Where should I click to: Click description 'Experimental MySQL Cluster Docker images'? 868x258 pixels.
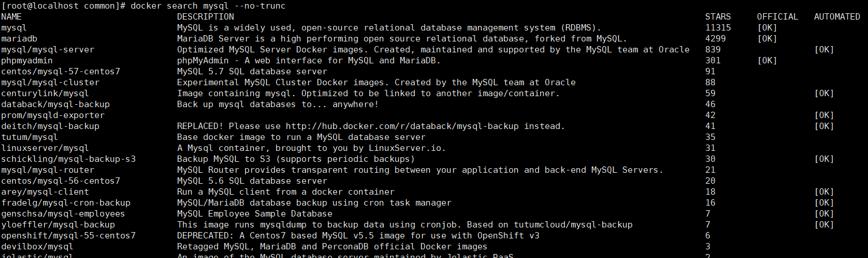[x=281, y=82]
